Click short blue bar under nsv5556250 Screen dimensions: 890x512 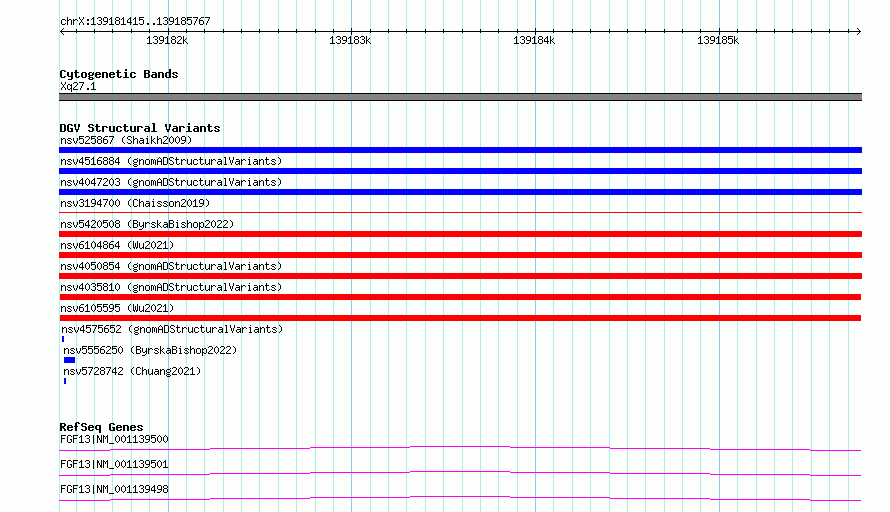click(69, 360)
